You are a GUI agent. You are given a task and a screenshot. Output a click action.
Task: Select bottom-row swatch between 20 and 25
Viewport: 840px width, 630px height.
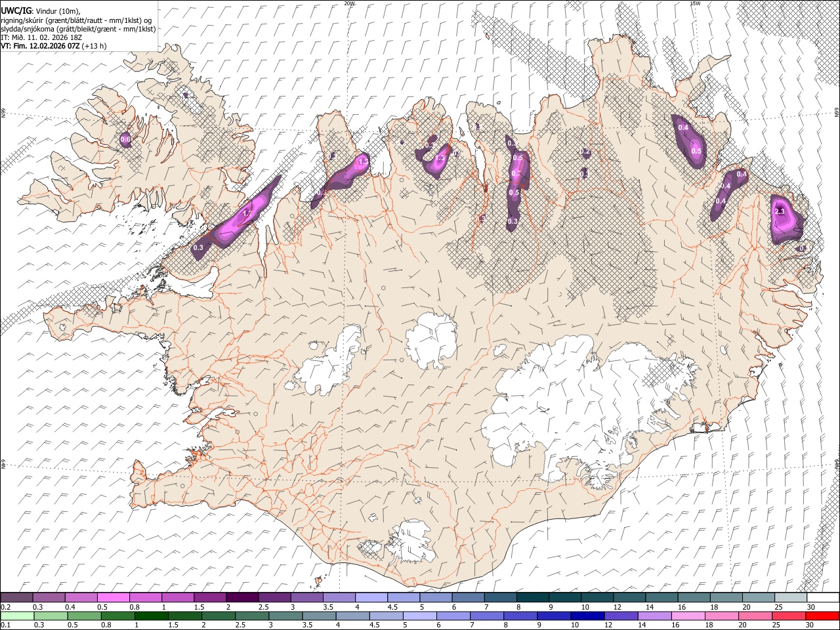(754, 616)
